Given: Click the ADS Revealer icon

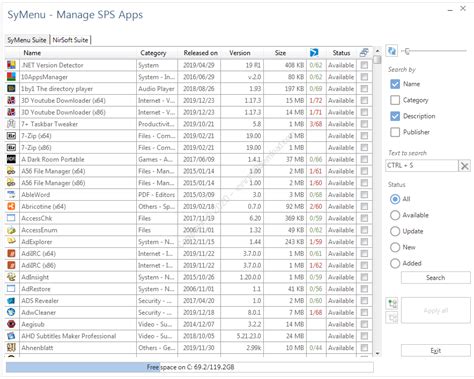Looking at the screenshot, I should 11,300.
